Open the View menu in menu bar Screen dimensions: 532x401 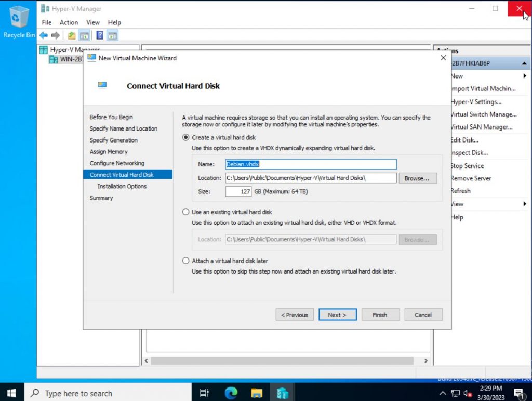pyautogui.click(x=93, y=22)
